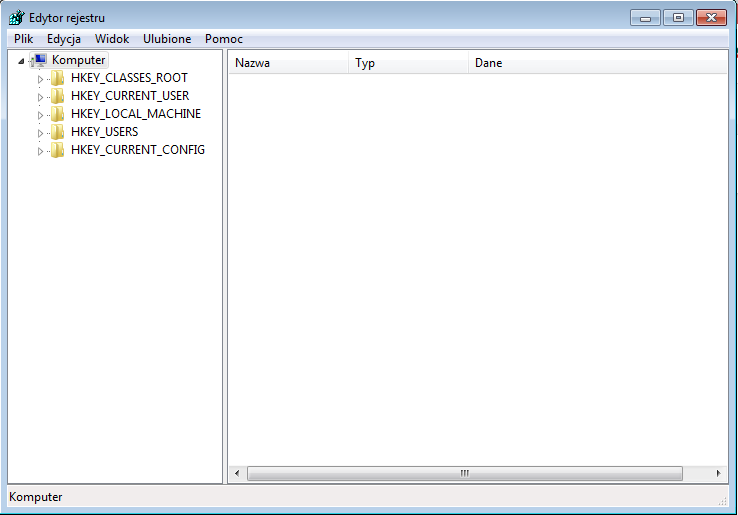
Task: Click the Komputer root computer icon
Action: click(40, 60)
